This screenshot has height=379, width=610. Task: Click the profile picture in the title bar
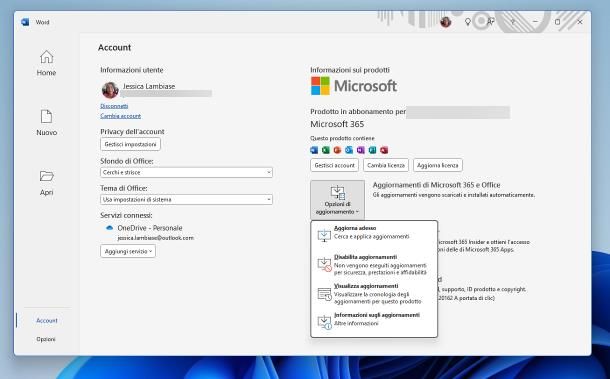[x=445, y=22]
